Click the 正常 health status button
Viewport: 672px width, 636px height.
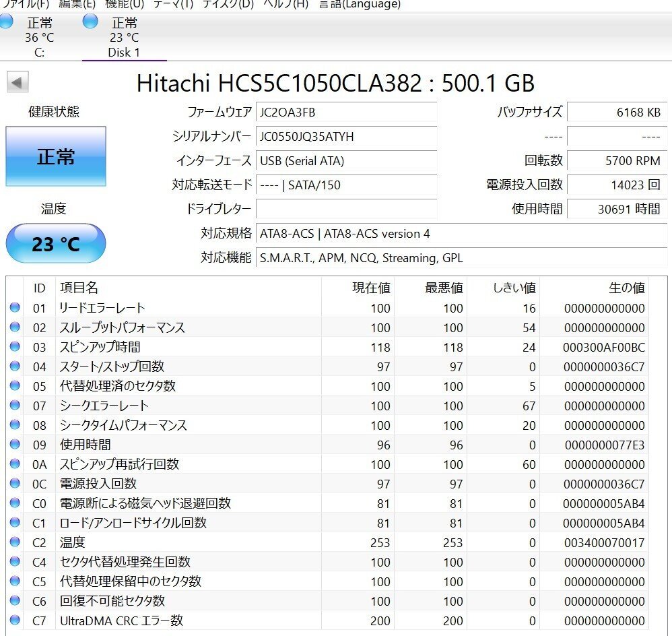tap(56, 156)
